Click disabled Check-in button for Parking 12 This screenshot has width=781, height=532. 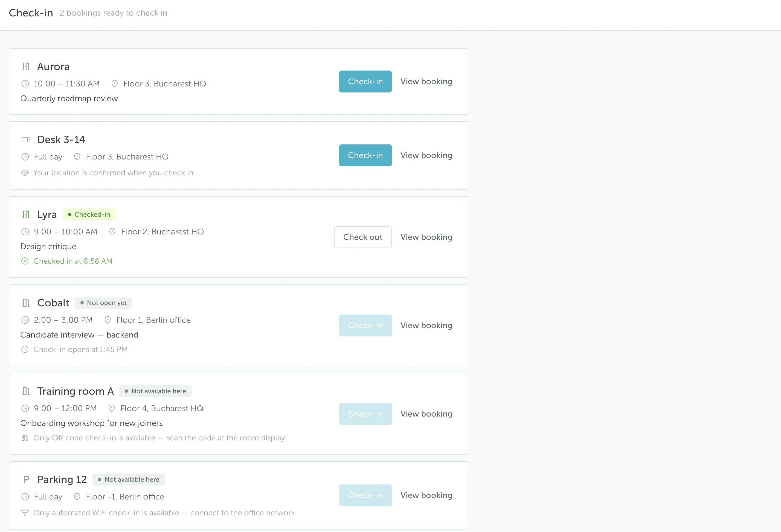tap(365, 495)
